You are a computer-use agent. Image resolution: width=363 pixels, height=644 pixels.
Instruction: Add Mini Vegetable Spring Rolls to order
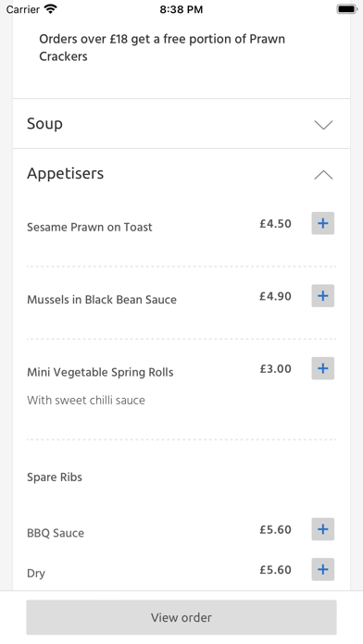click(322, 368)
